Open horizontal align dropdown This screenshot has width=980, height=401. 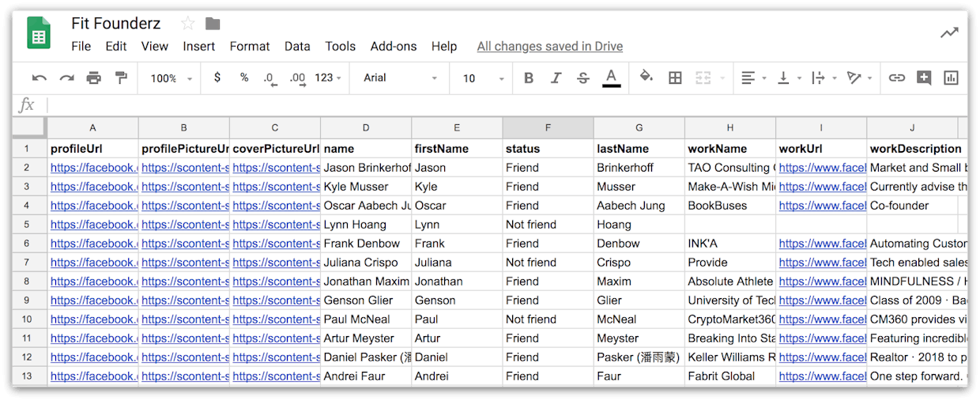tap(753, 78)
